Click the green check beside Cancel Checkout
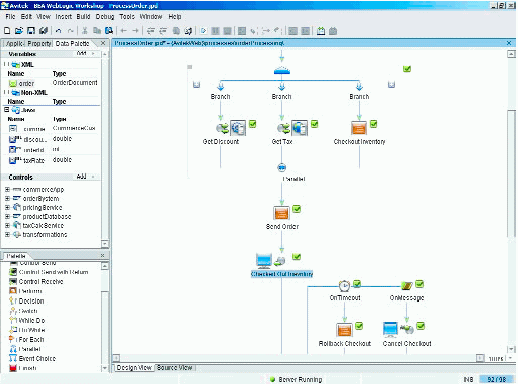The width and height of the screenshot is (518, 384). tap(421, 326)
